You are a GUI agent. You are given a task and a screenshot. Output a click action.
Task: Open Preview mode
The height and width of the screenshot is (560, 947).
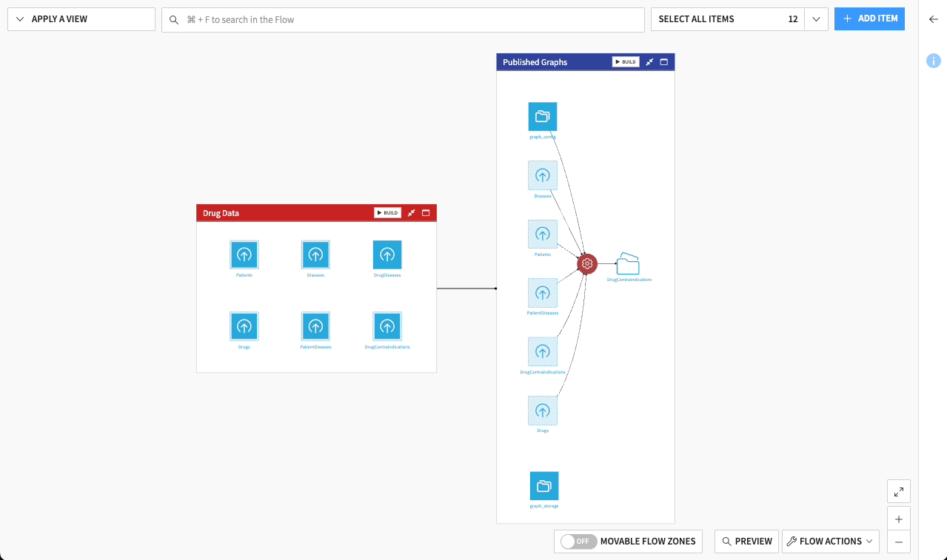click(x=746, y=541)
